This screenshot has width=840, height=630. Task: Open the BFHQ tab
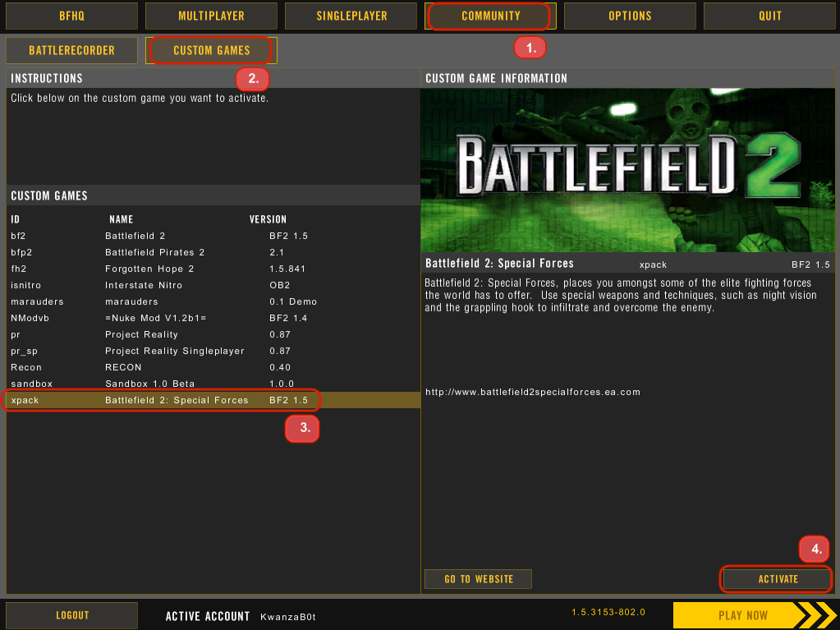(x=71, y=16)
